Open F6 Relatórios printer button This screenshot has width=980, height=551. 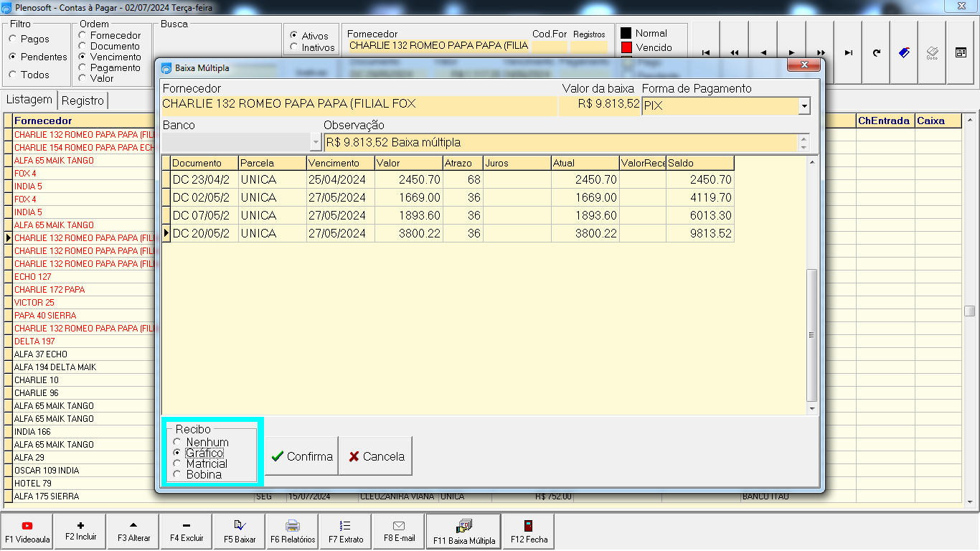[x=293, y=532]
